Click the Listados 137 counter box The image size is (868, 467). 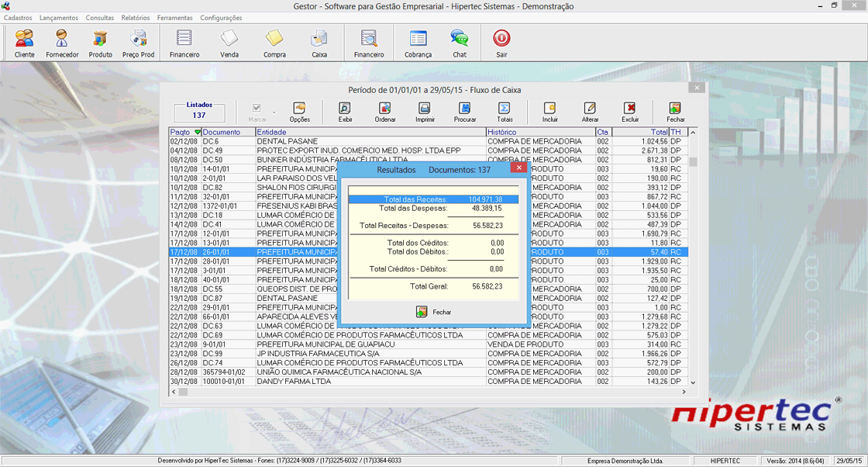(199, 113)
